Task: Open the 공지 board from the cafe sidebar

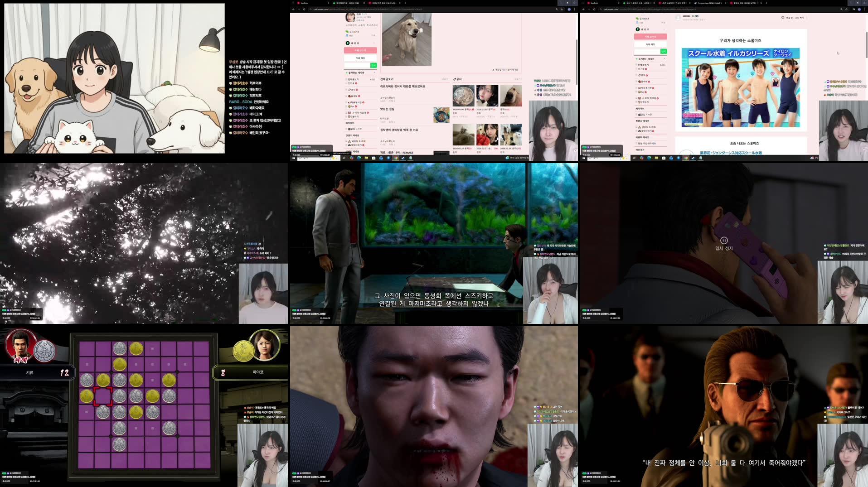Action: [x=643, y=75]
